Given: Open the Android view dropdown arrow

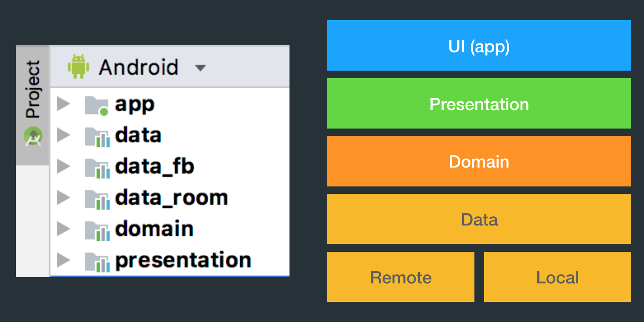Looking at the screenshot, I should click(200, 68).
